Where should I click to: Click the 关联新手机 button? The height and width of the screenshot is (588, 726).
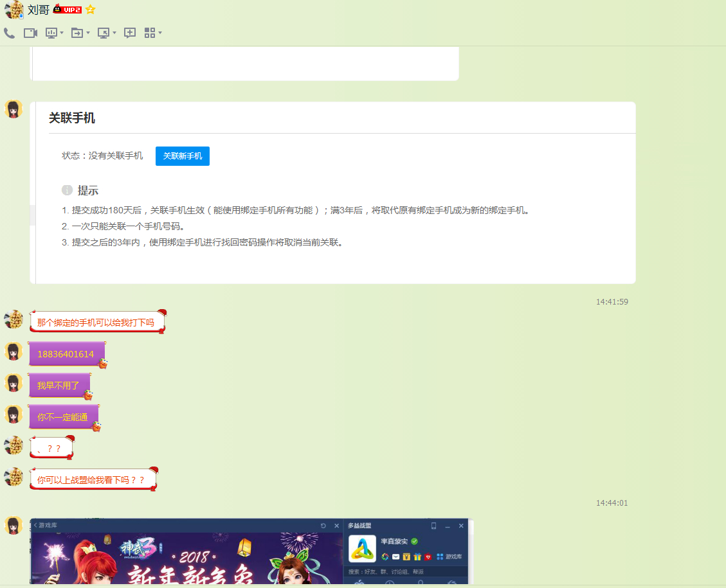183,156
